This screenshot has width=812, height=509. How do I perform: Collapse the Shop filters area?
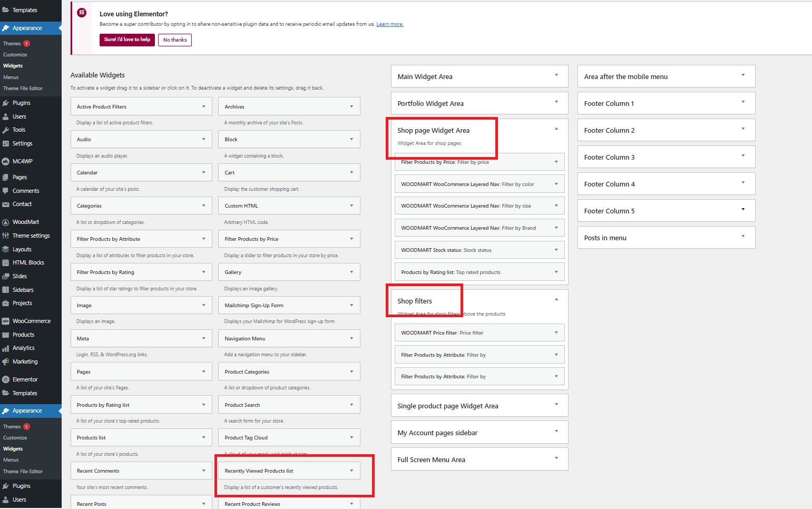(x=556, y=299)
